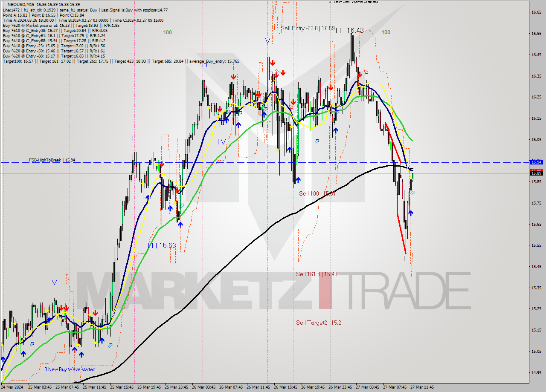Click the 14.95 price axis label
Viewport: 546px width, 392px height.
[x=536, y=372]
